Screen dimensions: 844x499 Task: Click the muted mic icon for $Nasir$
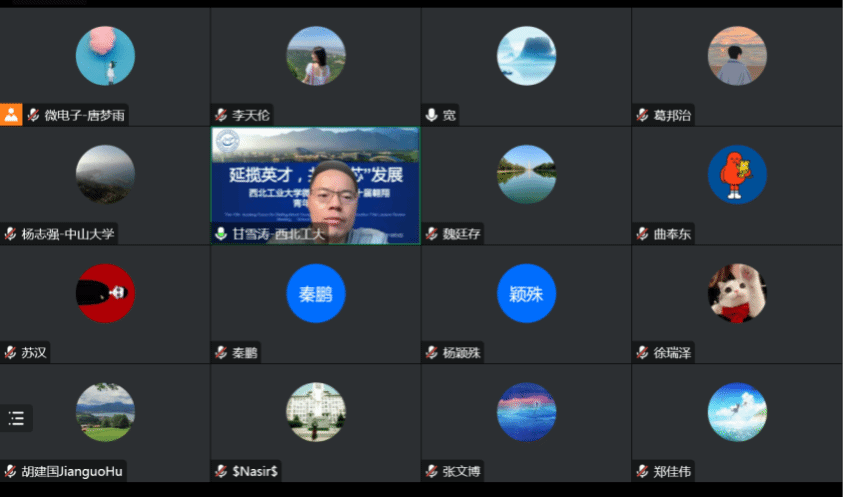click(221, 471)
